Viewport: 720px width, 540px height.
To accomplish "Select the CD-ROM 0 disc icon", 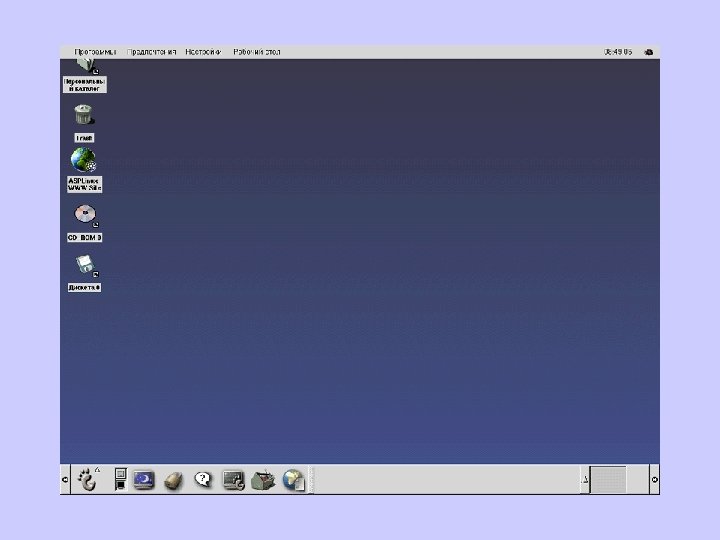I will (x=84, y=223).
